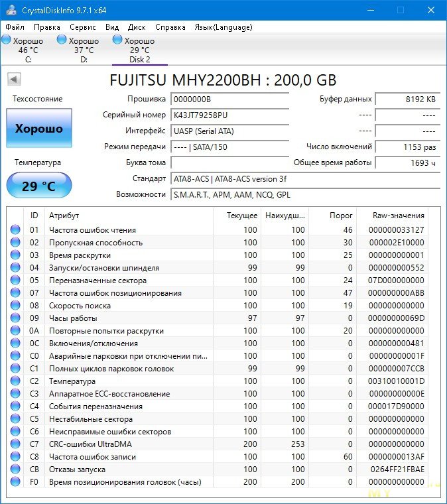Click status orb for CRC-ошибки UltraDMA row
The height and width of the screenshot is (504, 447).
tap(15, 444)
